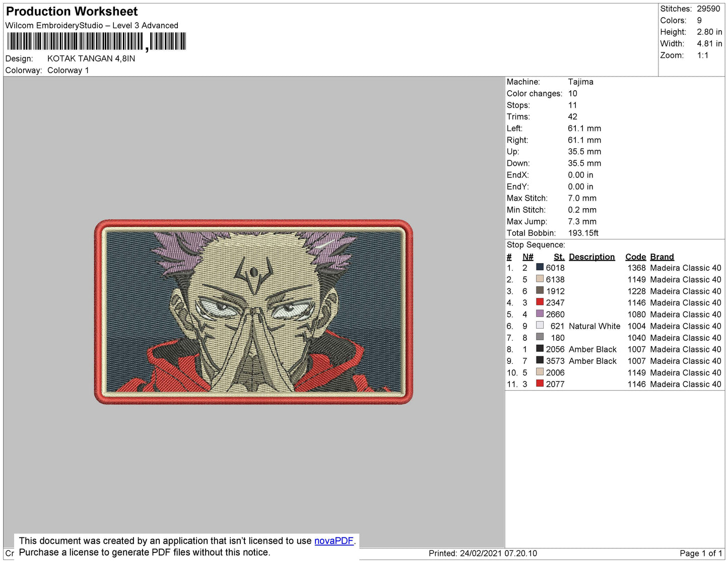Click the width value '4.81 in'
The image size is (728, 563).
click(x=709, y=44)
